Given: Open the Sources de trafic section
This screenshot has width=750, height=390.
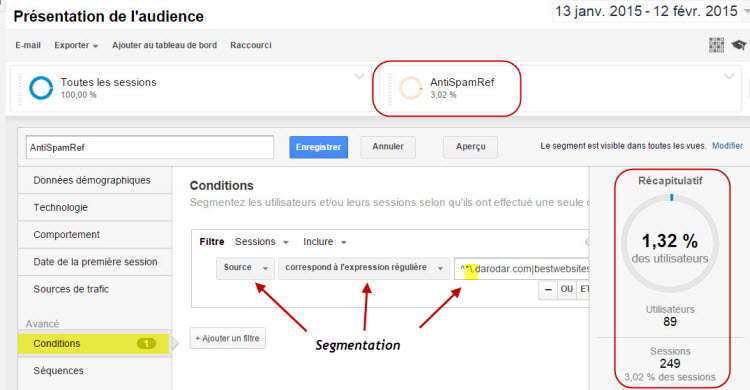Looking at the screenshot, I should (94, 289).
